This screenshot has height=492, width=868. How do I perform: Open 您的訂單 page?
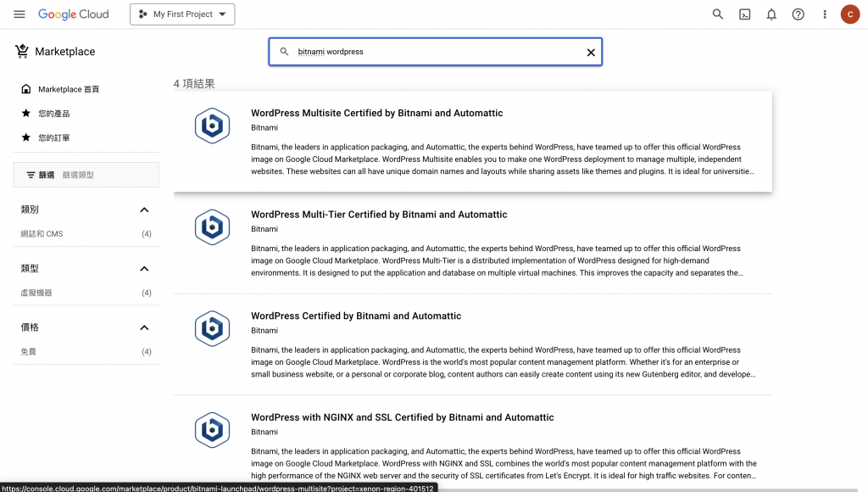[53, 138]
